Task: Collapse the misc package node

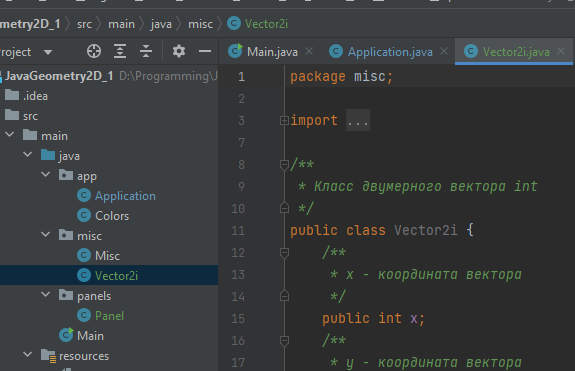Action: (46, 235)
